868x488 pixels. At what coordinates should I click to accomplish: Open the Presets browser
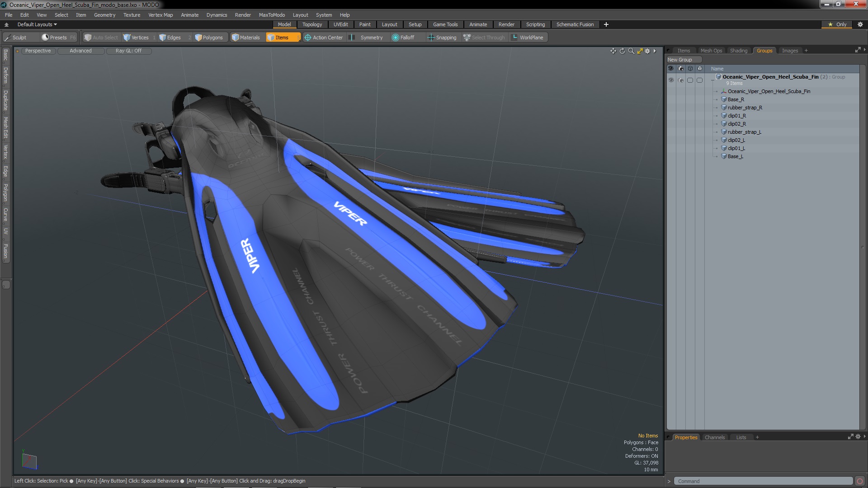[x=58, y=38]
